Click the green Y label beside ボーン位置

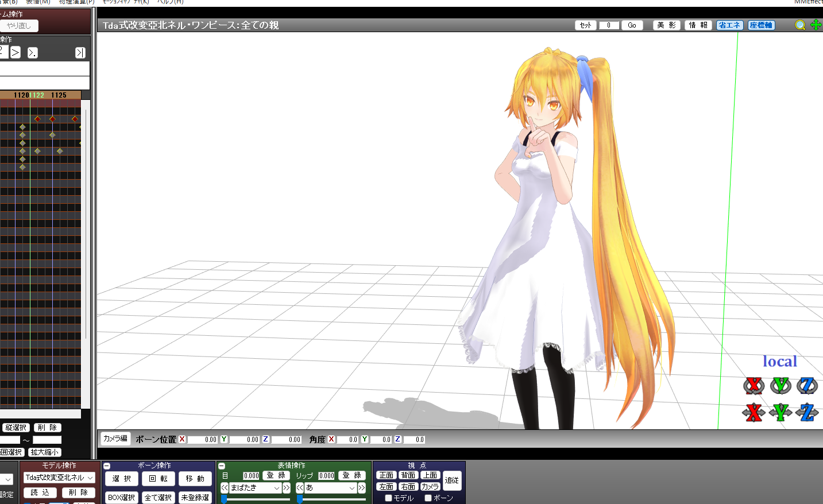coord(224,439)
